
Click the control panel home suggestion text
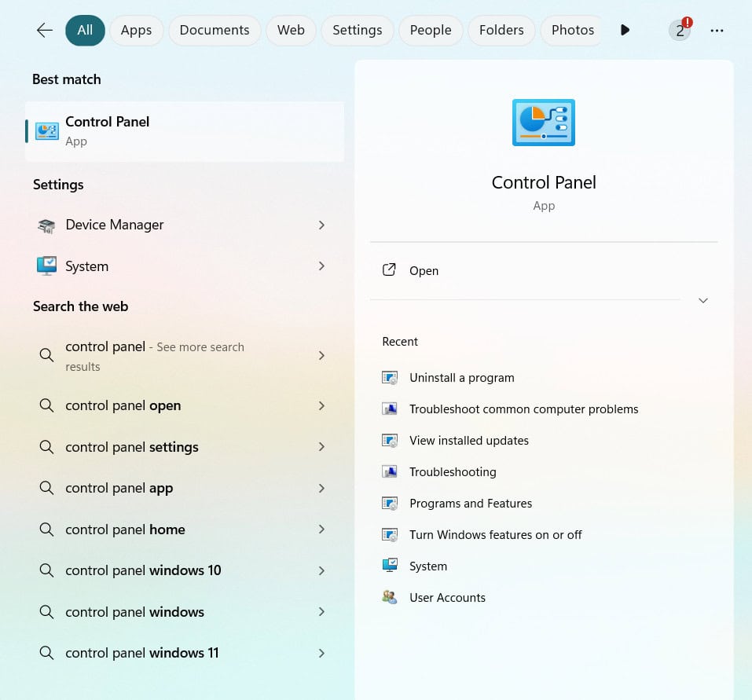[x=125, y=530]
